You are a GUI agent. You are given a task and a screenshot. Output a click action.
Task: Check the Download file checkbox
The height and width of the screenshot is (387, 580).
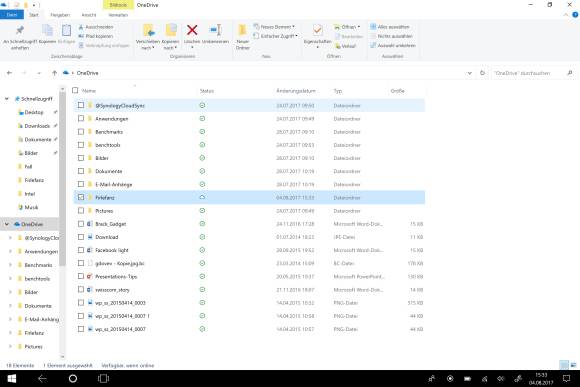[x=81, y=237]
